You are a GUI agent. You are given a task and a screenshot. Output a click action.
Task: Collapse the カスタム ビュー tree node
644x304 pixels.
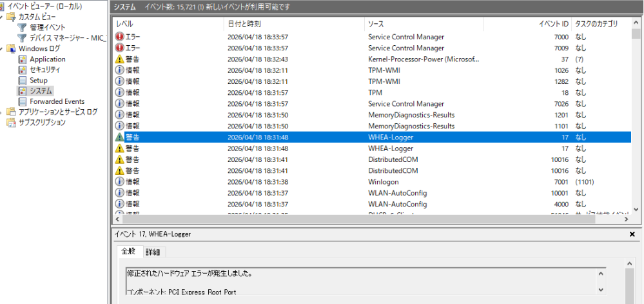pos(2,17)
